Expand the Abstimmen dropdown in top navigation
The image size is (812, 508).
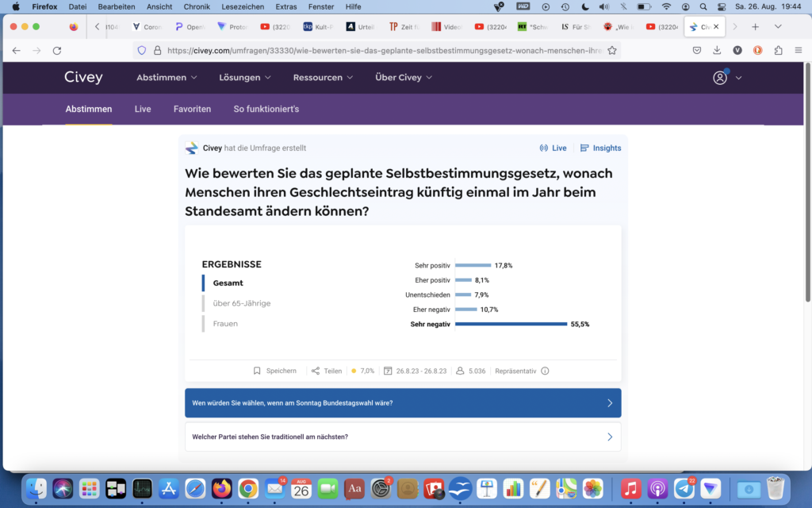coord(167,78)
